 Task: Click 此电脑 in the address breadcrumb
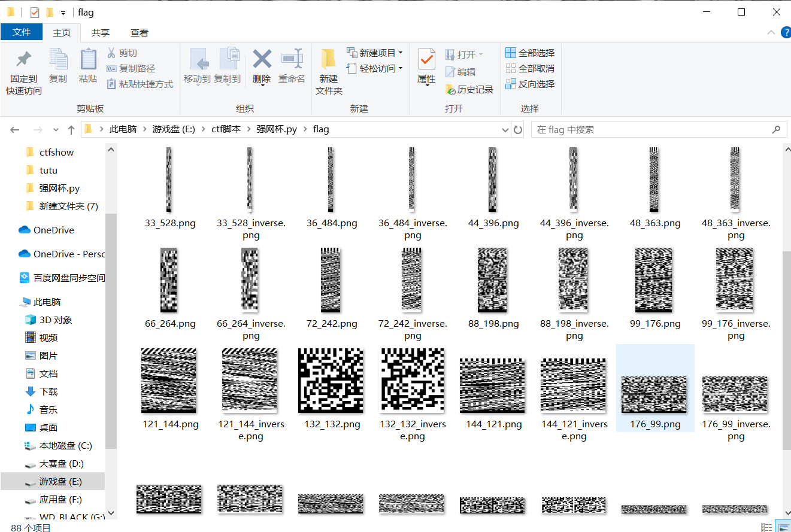123,129
